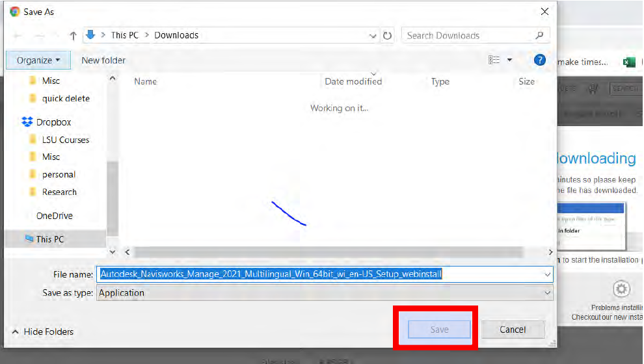
Task: Expand the address bar path dropdown
Action: [x=373, y=36]
